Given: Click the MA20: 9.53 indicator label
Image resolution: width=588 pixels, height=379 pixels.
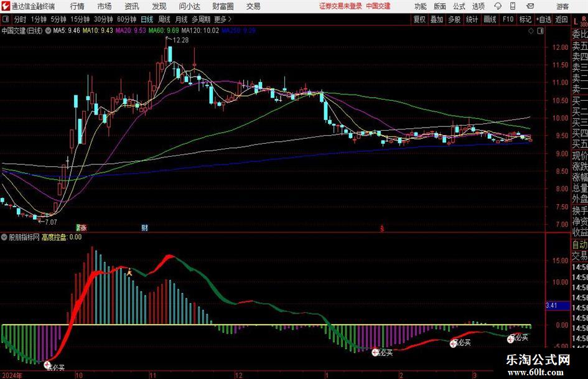Looking at the screenshot, I should tap(131, 30).
